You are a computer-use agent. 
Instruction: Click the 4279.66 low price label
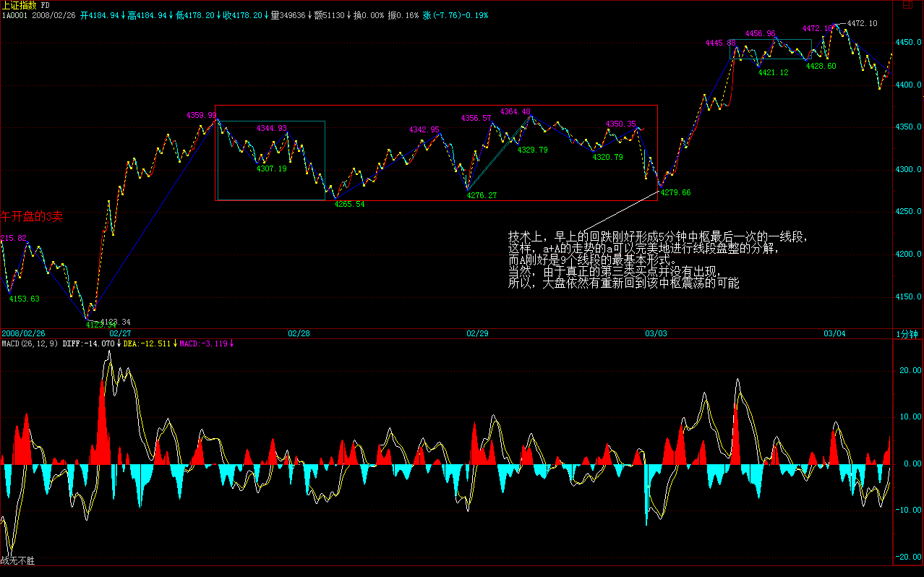click(x=676, y=192)
